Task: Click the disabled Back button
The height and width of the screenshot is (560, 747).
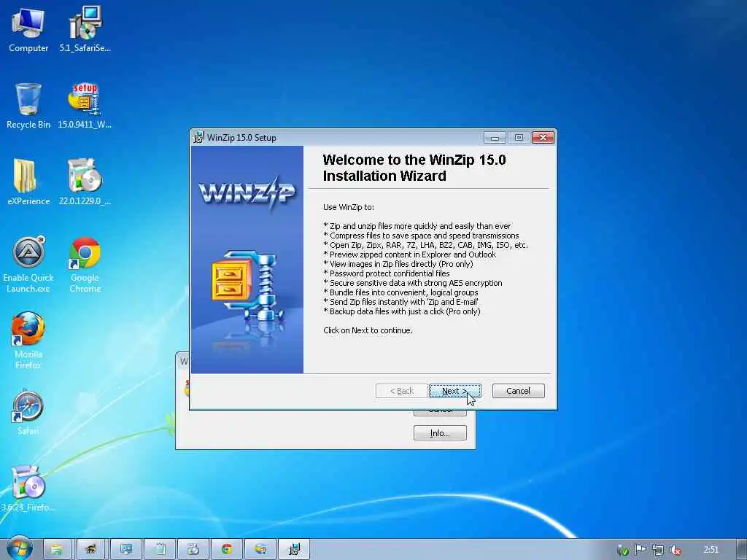Action: click(402, 391)
